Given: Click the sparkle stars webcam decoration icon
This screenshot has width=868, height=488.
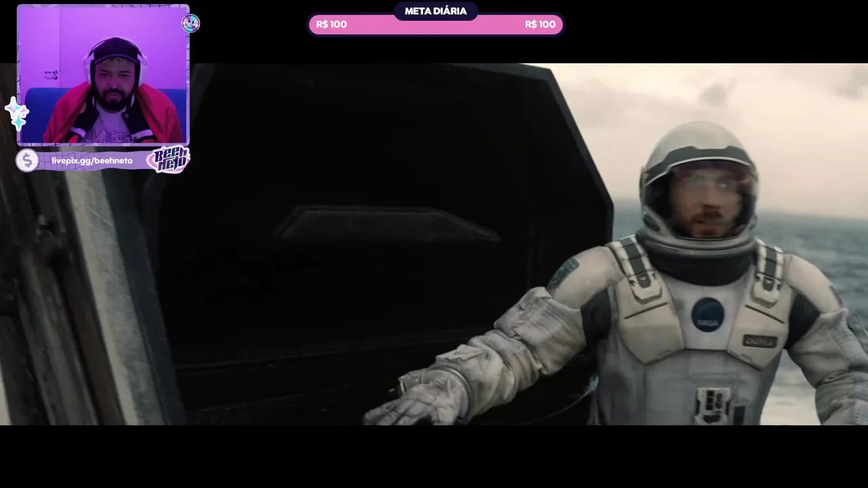Looking at the screenshot, I should [x=16, y=113].
